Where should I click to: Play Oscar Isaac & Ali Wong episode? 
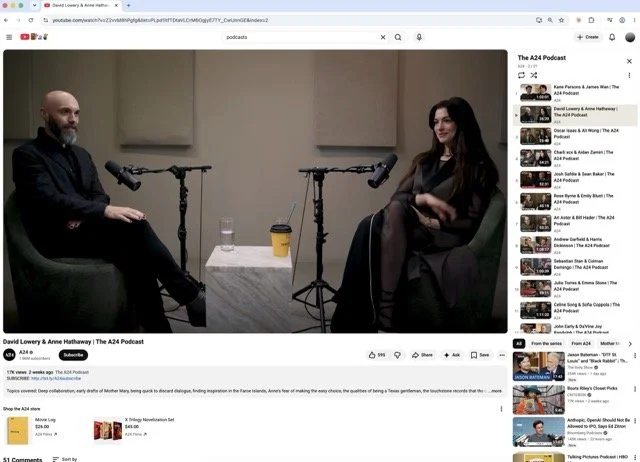(575, 136)
